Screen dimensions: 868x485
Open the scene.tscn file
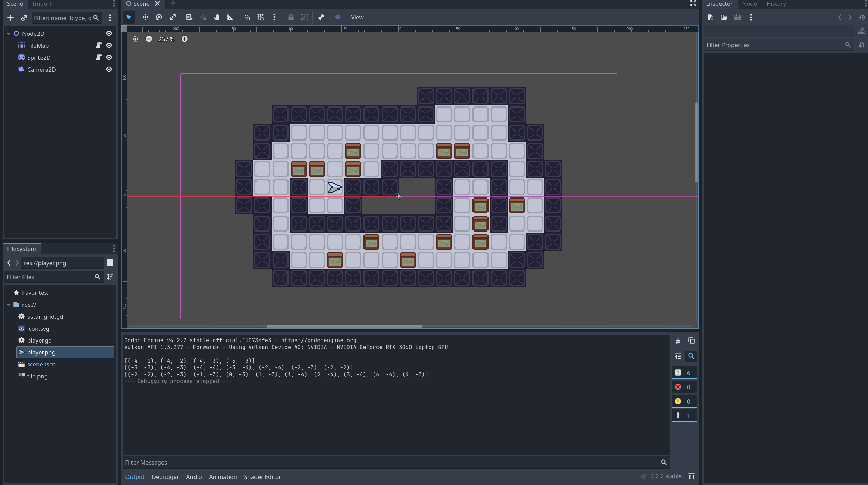pyautogui.click(x=41, y=364)
